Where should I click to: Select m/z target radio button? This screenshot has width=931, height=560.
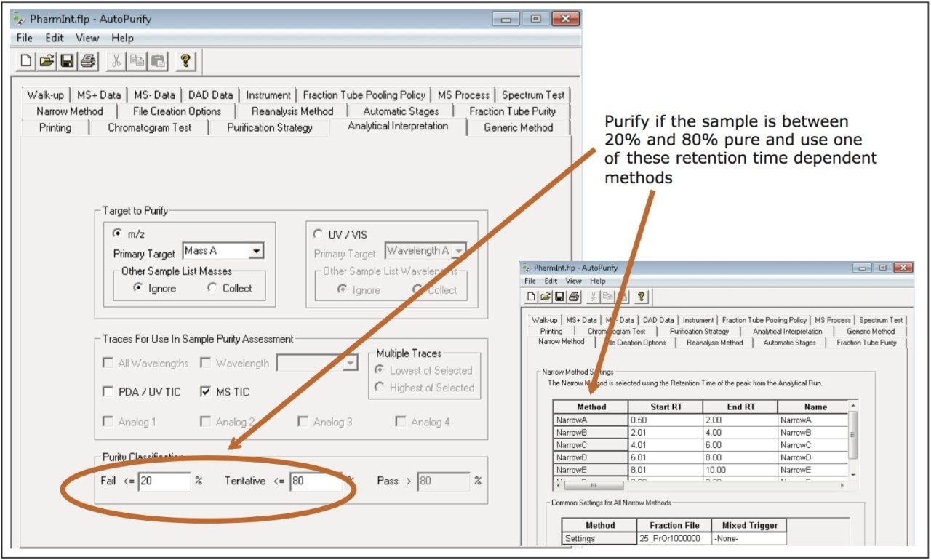119,234
